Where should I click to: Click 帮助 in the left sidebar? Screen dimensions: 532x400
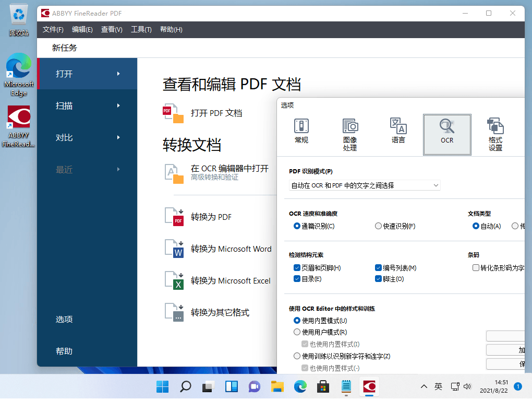[x=64, y=351]
